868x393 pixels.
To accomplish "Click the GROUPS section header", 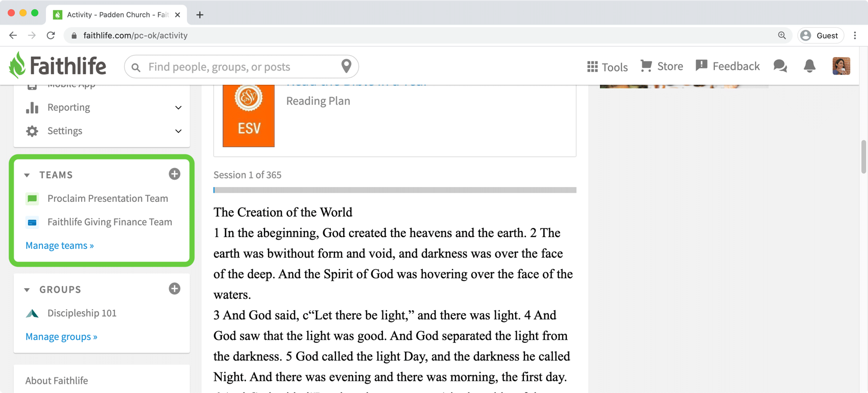I will click(60, 289).
